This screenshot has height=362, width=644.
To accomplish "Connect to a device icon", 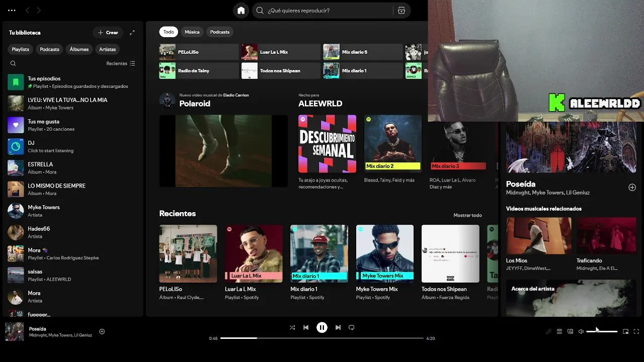I will [x=571, y=332].
